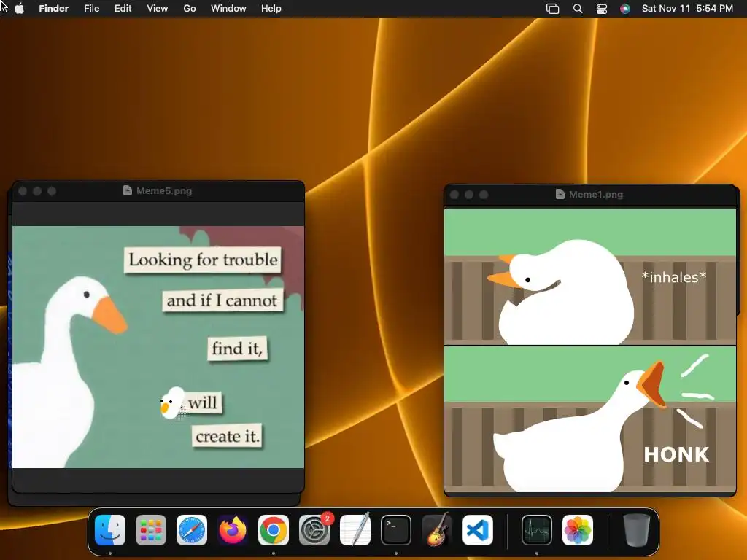Click the 'and if I cannot' text strip
The image size is (747, 560).
(222, 300)
